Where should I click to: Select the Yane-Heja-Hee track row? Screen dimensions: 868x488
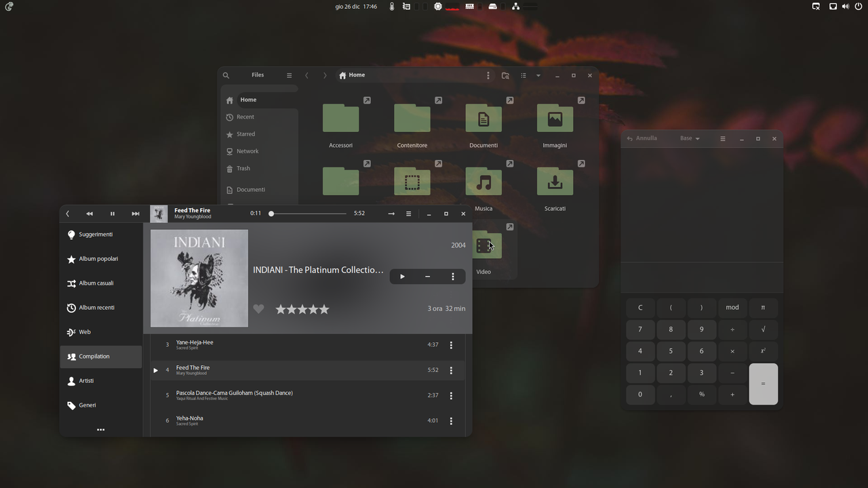click(x=308, y=345)
